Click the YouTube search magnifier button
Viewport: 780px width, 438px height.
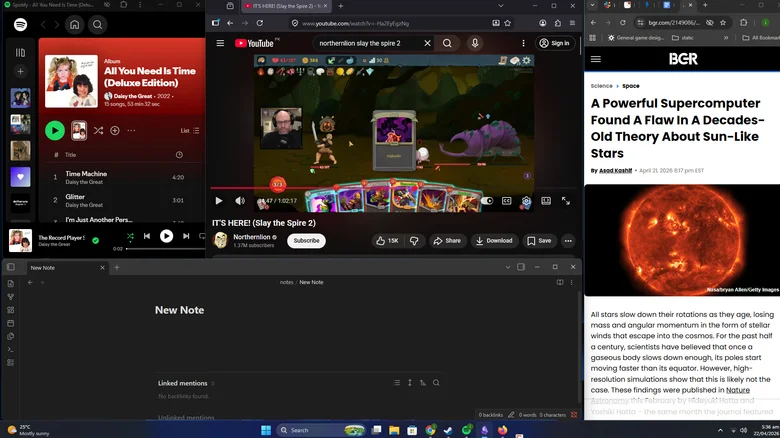coord(447,43)
